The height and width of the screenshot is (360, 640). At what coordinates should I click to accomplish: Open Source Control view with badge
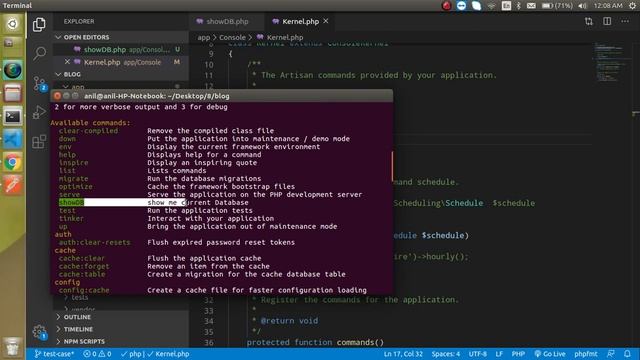pyautogui.click(x=40, y=83)
